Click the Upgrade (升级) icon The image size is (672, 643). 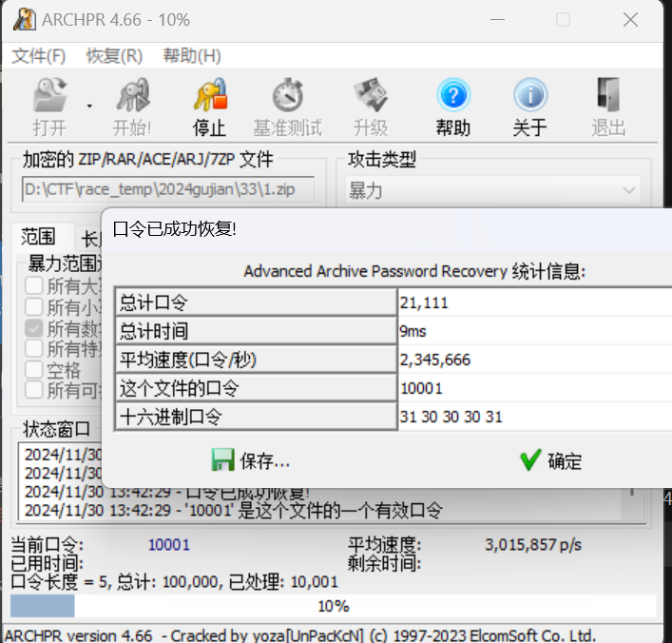[x=371, y=95]
